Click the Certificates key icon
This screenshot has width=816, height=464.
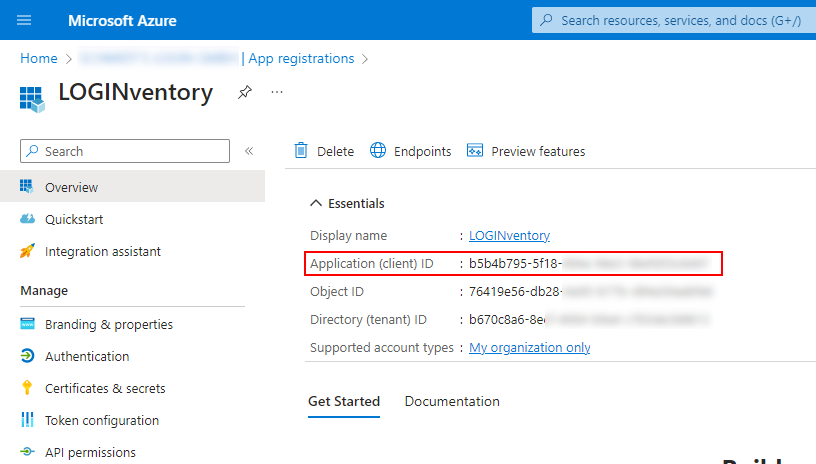(x=27, y=388)
